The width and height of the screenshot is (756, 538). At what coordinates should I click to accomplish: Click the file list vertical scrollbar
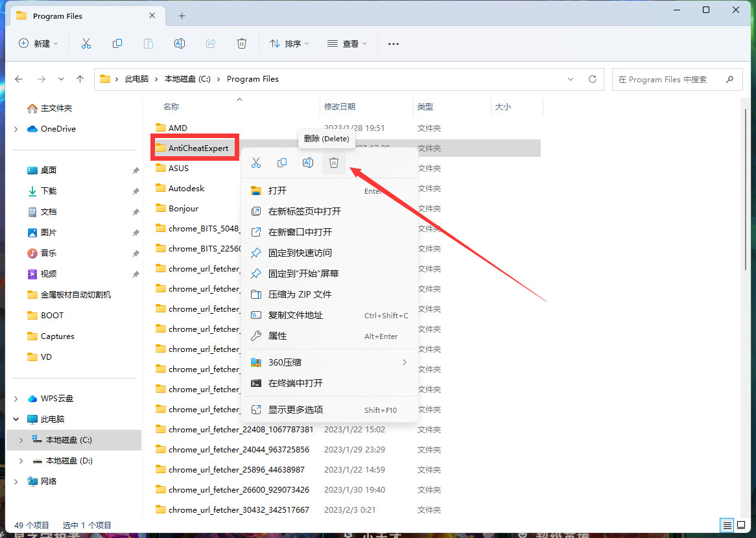click(x=746, y=189)
